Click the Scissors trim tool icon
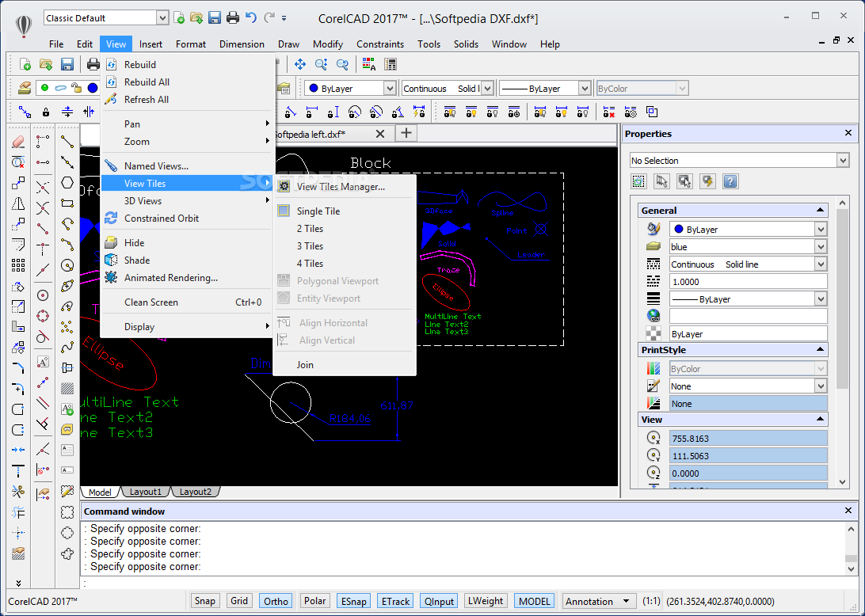Image resolution: width=865 pixels, height=616 pixels. coord(18,492)
